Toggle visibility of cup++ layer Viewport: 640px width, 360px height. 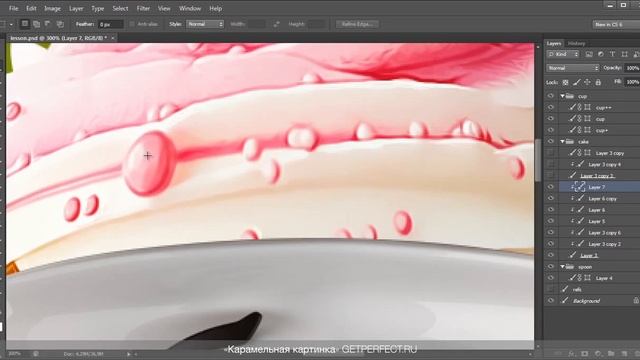(551, 107)
